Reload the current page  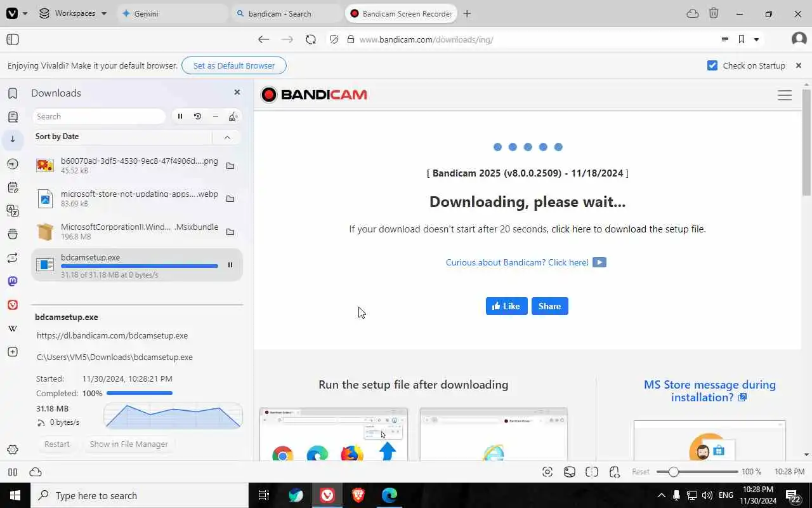(311, 39)
